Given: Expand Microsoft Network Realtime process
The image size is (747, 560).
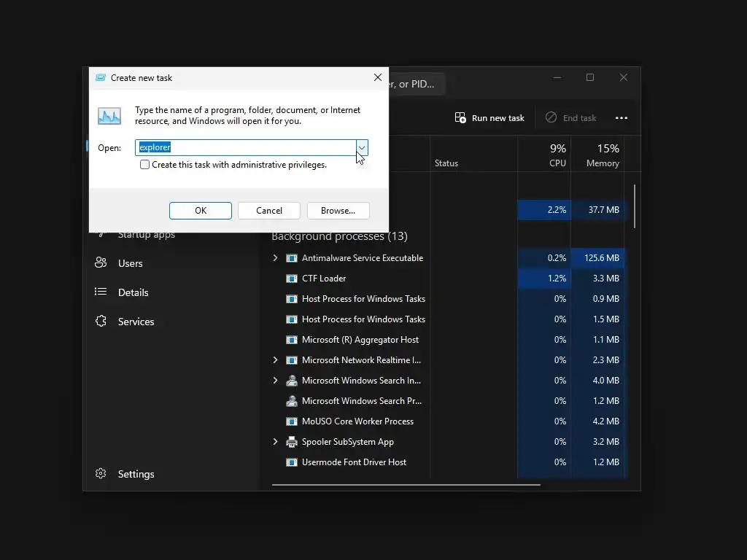Looking at the screenshot, I should point(275,360).
